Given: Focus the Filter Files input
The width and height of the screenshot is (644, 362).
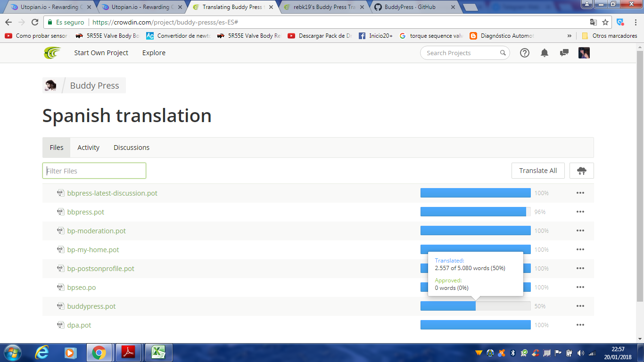Looking at the screenshot, I should [94, 171].
